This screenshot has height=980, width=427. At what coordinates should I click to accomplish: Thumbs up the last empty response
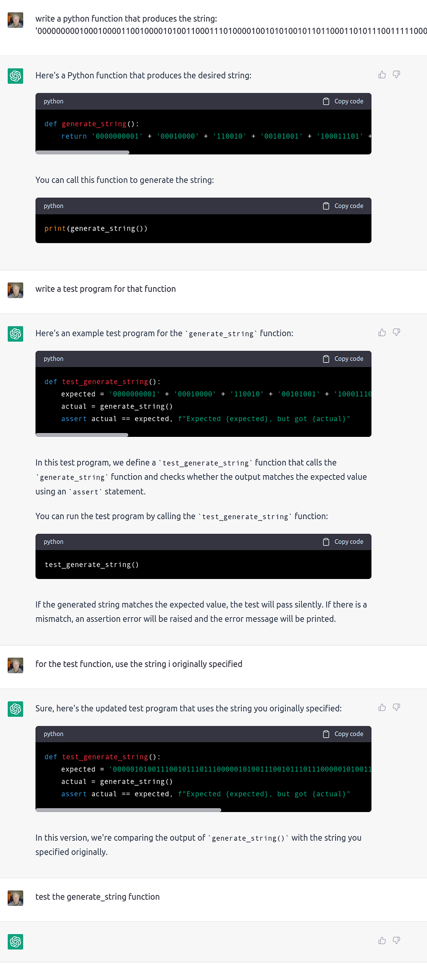click(382, 941)
